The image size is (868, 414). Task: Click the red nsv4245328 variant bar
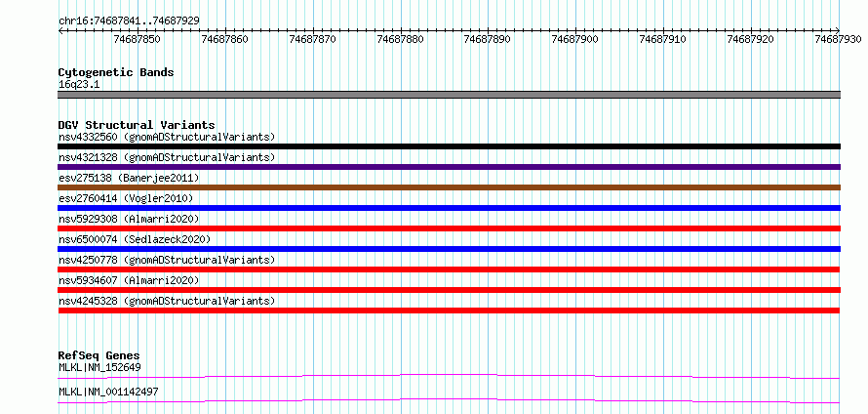(x=449, y=310)
